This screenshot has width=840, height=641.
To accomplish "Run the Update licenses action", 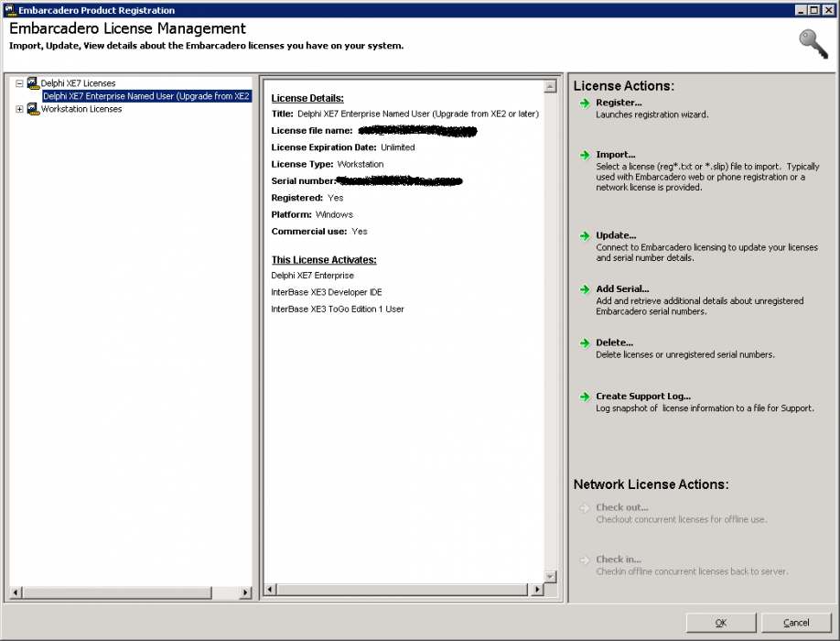I will click(616, 235).
